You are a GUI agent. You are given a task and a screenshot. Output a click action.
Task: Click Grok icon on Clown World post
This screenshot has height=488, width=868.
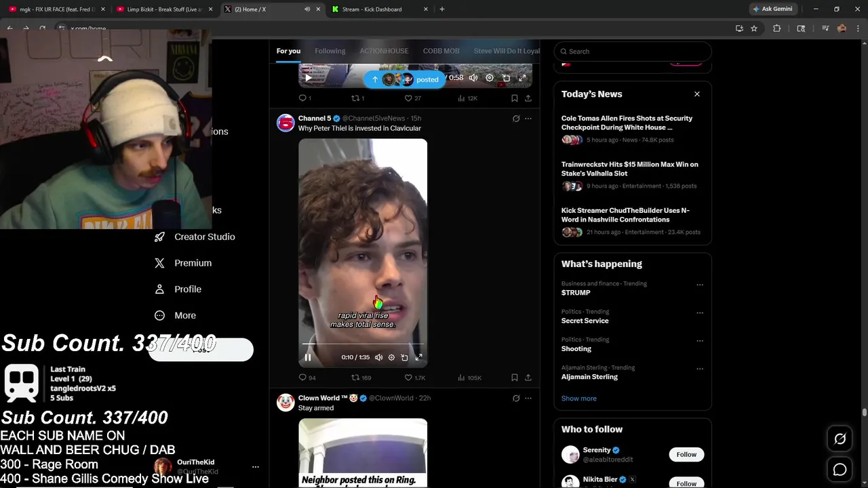(515, 399)
